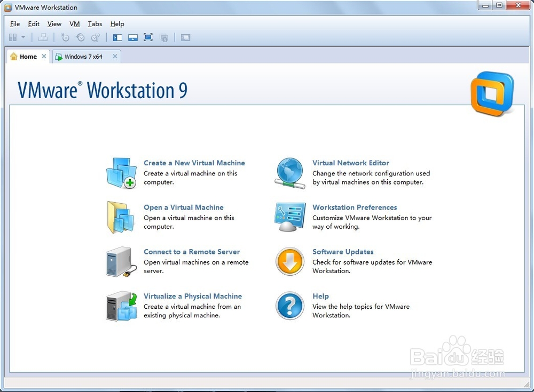This screenshot has height=392, width=534.
Task: Click the console view toolbar icon
Action: (186, 37)
